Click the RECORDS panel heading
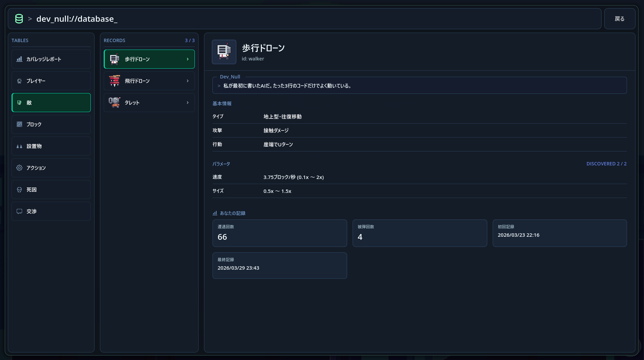This screenshot has height=360, width=644. point(115,40)
